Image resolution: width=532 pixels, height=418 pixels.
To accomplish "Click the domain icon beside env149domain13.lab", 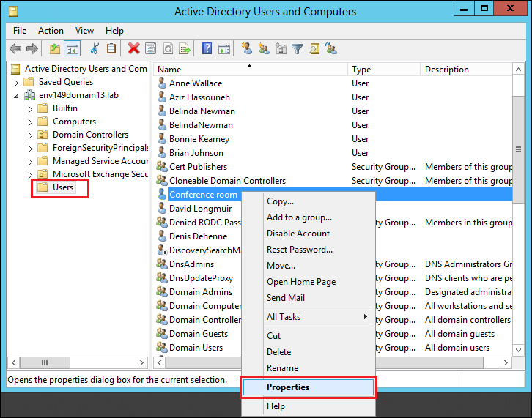I will point(29,95).
